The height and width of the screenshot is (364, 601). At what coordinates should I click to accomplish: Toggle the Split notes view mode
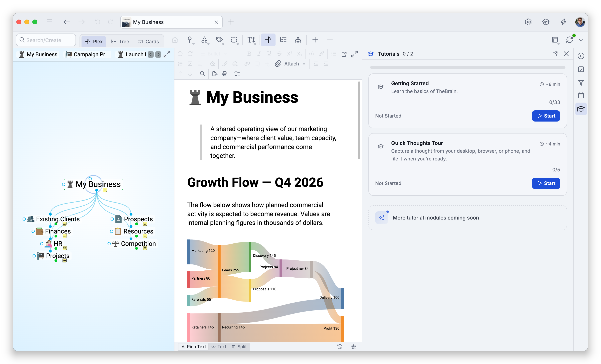[x=239, y=347]
